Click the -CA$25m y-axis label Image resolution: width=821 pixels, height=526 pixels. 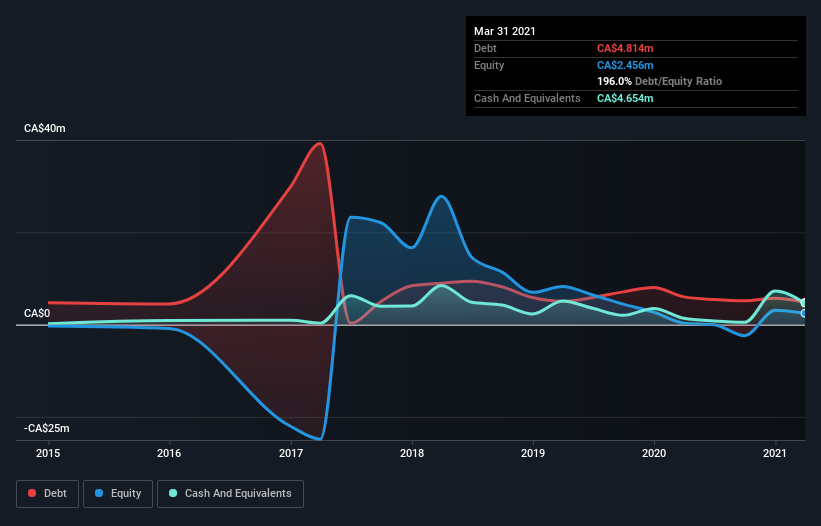(47, 428)
